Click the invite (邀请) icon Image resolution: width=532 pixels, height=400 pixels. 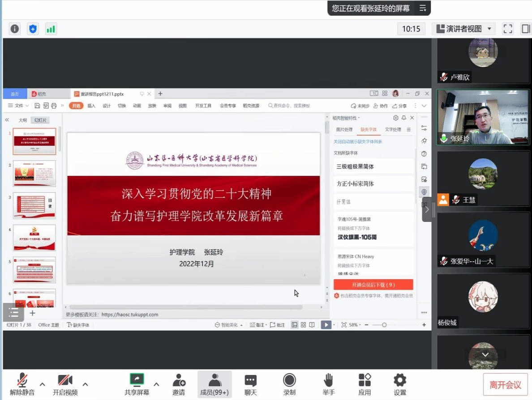coord(179,384)
